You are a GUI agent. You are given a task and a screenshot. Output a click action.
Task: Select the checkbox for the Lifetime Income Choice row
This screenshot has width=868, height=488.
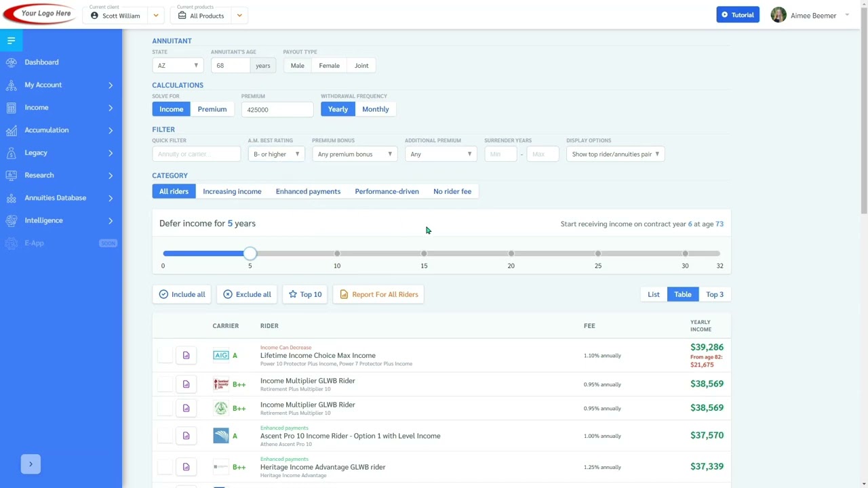(165, 355)
